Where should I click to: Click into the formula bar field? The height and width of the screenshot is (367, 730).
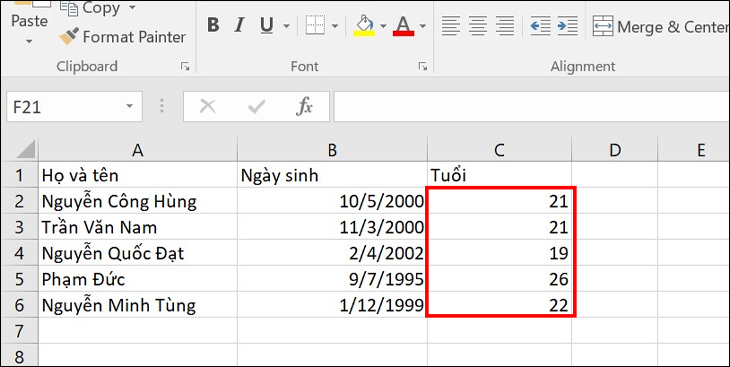coord(532,107)
